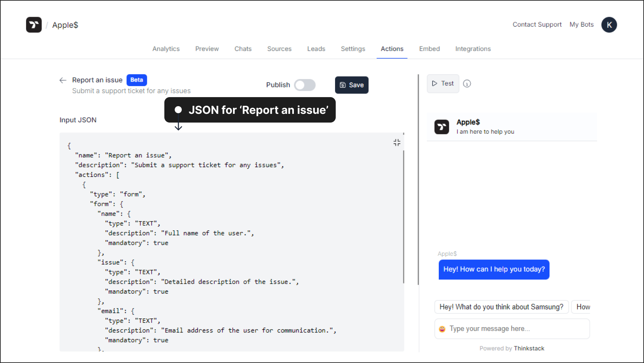644x363 pixels.
Task: Click the info icon next to Test
Action: coord(467,84)
